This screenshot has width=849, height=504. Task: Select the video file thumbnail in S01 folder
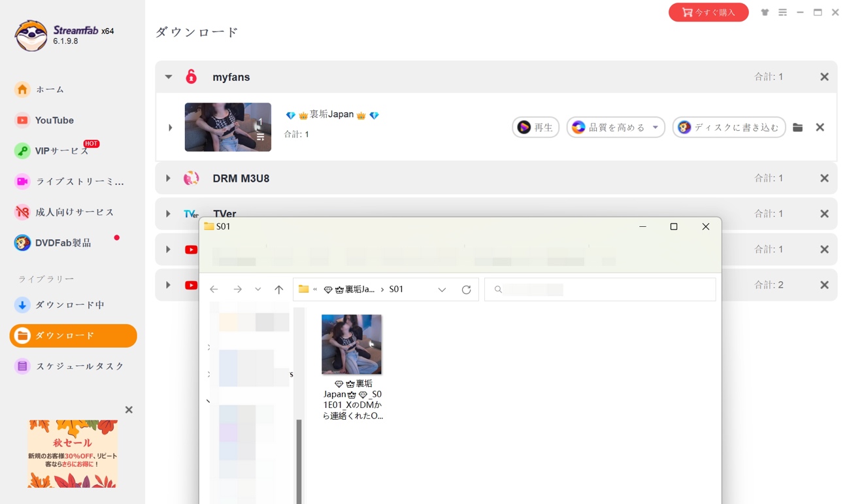[x=352, y=344]
